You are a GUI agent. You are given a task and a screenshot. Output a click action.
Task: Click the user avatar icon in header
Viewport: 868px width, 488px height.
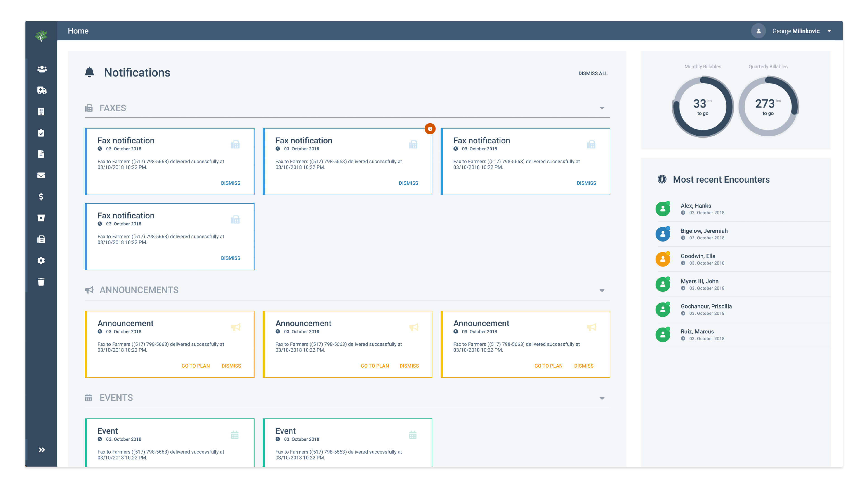click(x=758, y=31)
